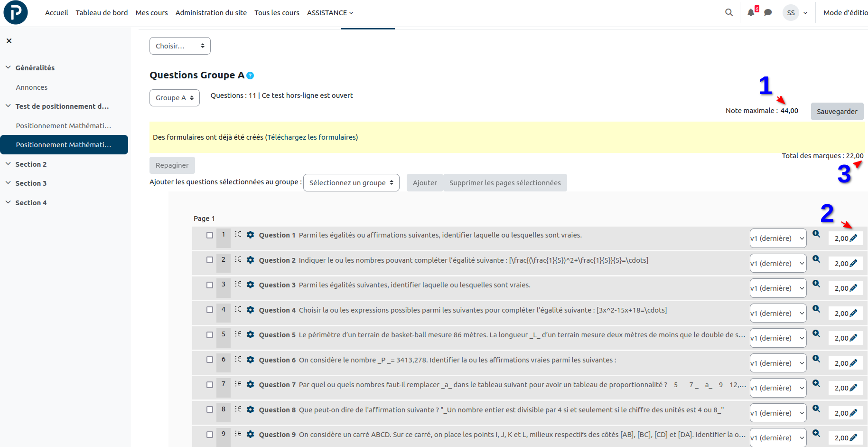
Task: Select the Question 5 checkbox
Action: (x=210, y=335)
